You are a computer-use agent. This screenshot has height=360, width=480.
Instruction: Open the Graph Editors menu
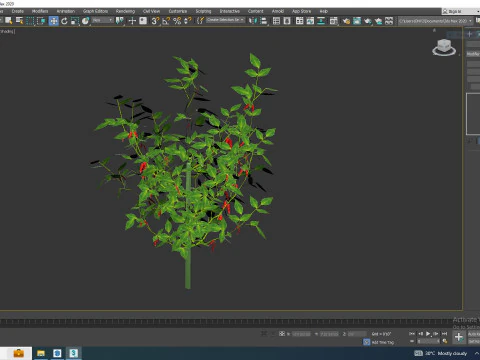click(x=96, y=11)
